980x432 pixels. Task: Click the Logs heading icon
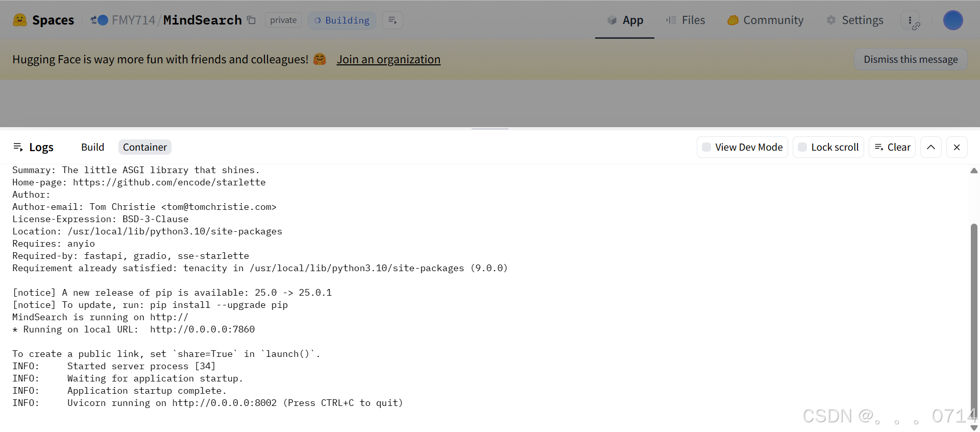(18, 147)
